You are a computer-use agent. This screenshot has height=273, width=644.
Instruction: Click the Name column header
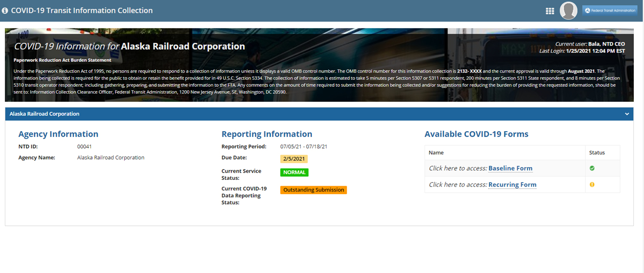coord(436,153)
